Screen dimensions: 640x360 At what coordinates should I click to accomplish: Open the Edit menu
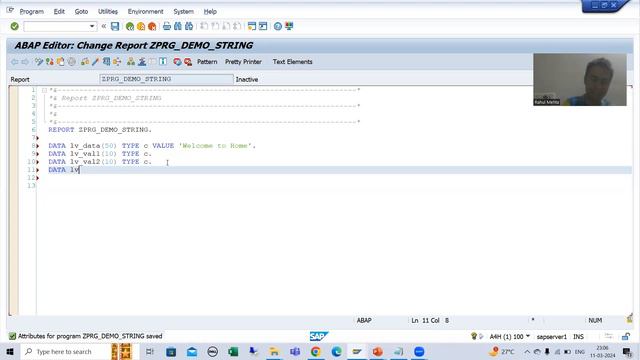(59, 11)
